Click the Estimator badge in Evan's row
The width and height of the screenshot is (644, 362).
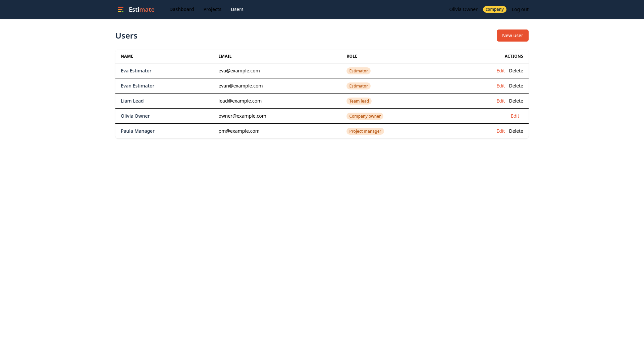359,86
